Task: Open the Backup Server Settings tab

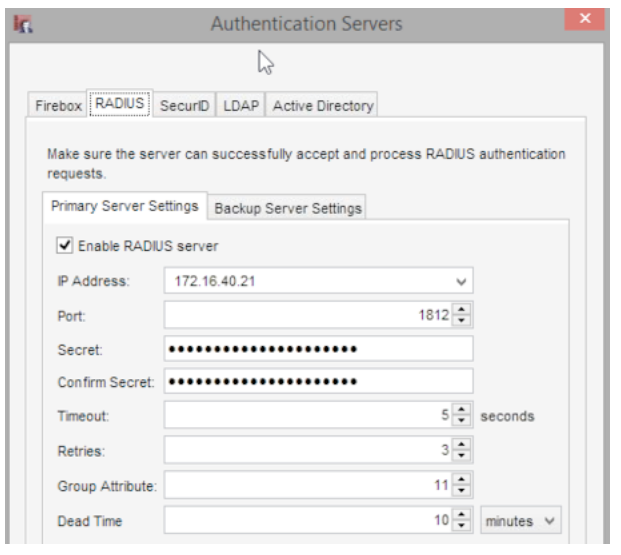Action: point(289,208)
